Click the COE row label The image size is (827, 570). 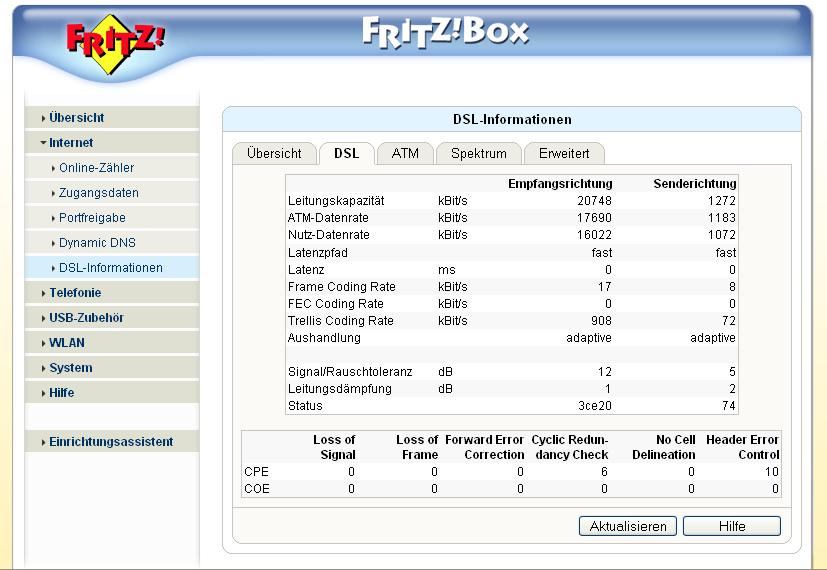257,489
